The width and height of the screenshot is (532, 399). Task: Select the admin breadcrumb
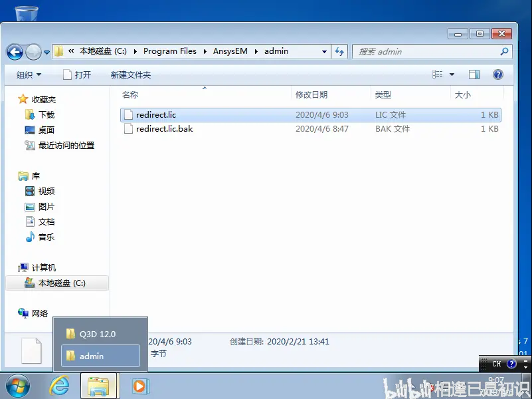coord(276,51)
